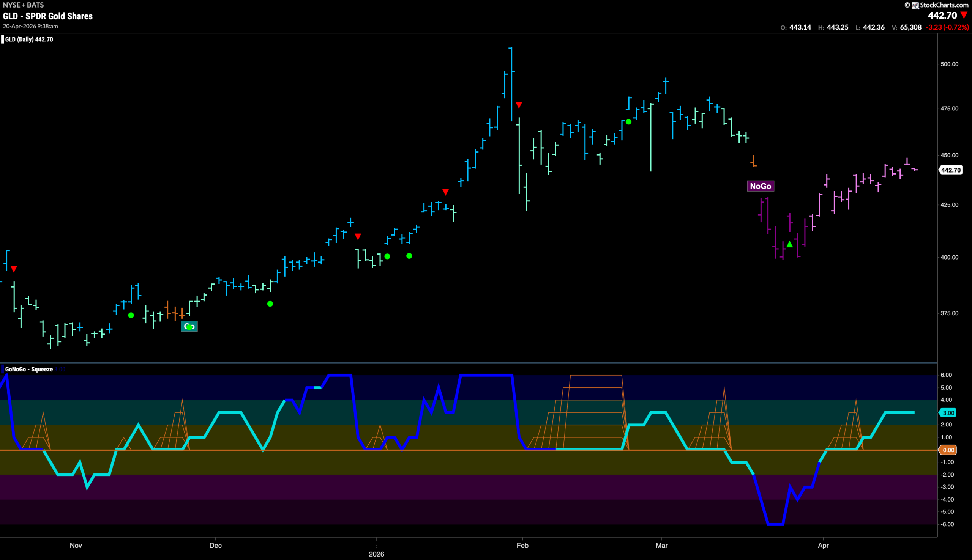Click the 500.00 price axis label
Screen dimensions: 972x560
(x=949, y=64)
